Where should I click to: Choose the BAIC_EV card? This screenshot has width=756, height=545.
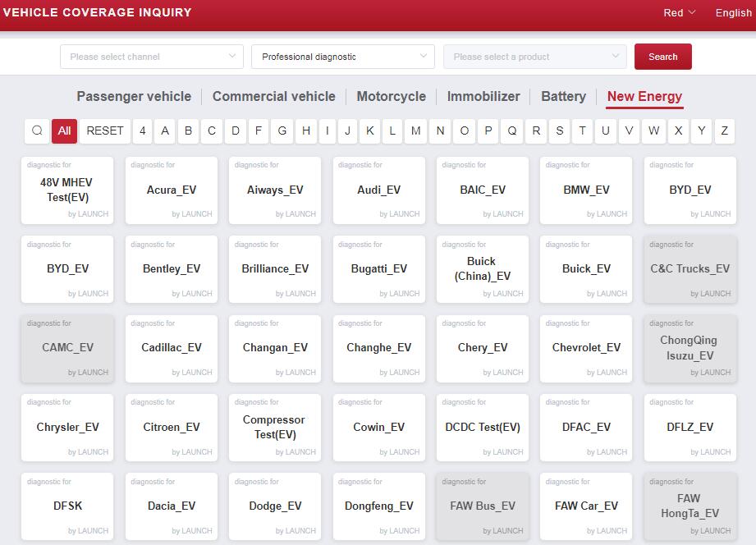483,190
